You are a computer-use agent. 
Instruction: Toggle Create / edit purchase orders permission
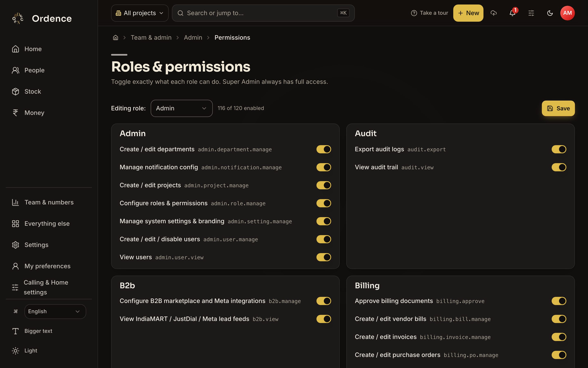click(x=559, y=355)
